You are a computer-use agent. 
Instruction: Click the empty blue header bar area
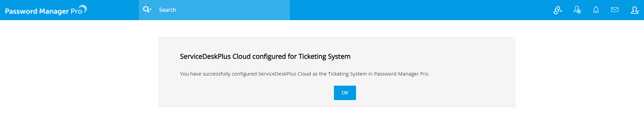[419, 10]
